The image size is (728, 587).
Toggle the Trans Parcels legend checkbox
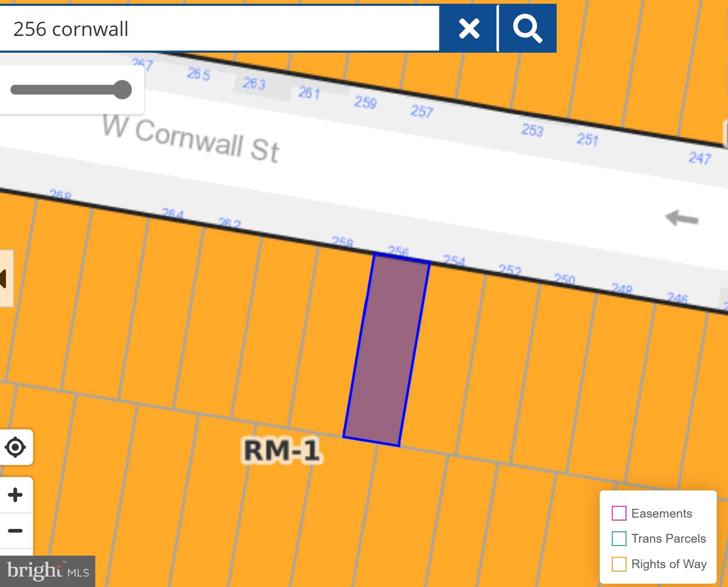619,539
